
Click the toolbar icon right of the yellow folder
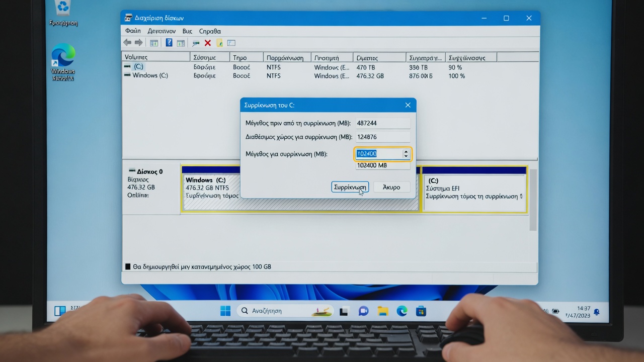[231, 43]
